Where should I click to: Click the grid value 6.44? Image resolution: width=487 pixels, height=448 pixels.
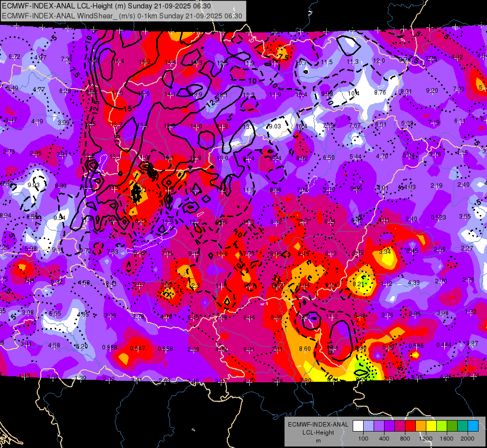tap(249, 318)
